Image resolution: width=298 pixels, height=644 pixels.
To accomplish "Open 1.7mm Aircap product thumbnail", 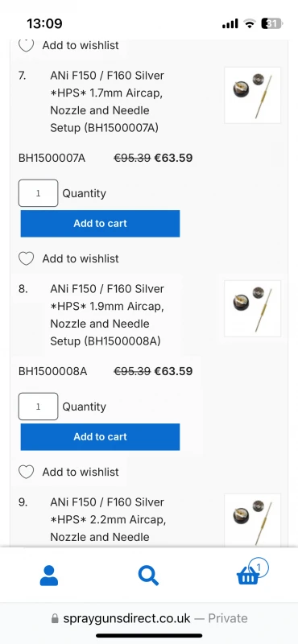I will coord(252,95).
